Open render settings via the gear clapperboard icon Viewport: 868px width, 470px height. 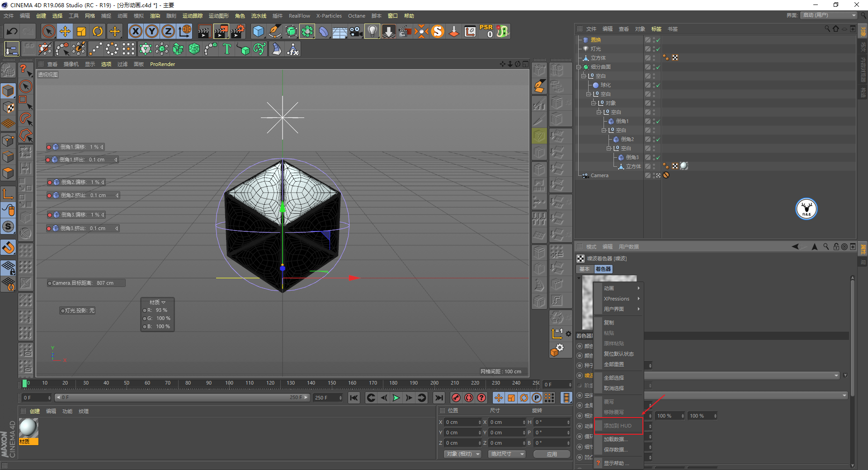pos(238,31)
